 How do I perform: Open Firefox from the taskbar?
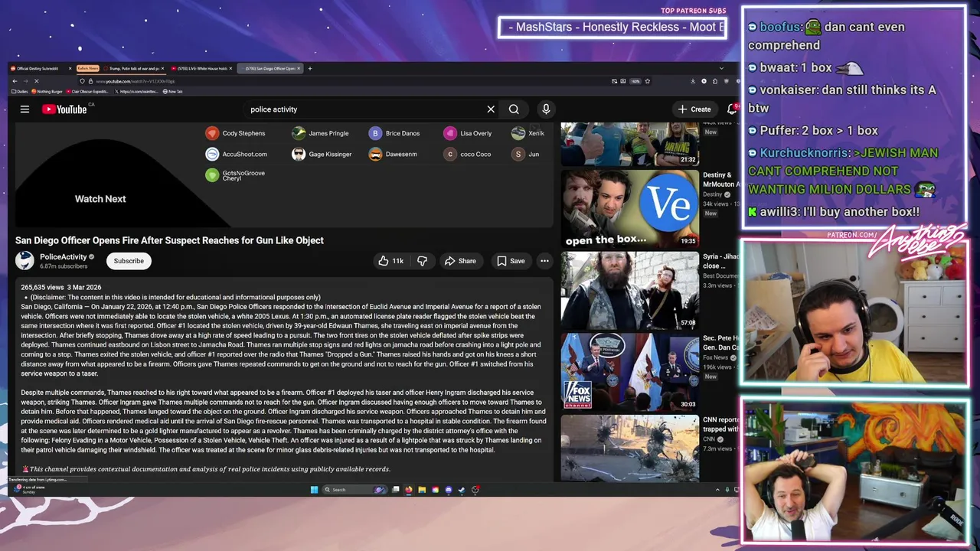pyautogui.click(x=409, y=490)
